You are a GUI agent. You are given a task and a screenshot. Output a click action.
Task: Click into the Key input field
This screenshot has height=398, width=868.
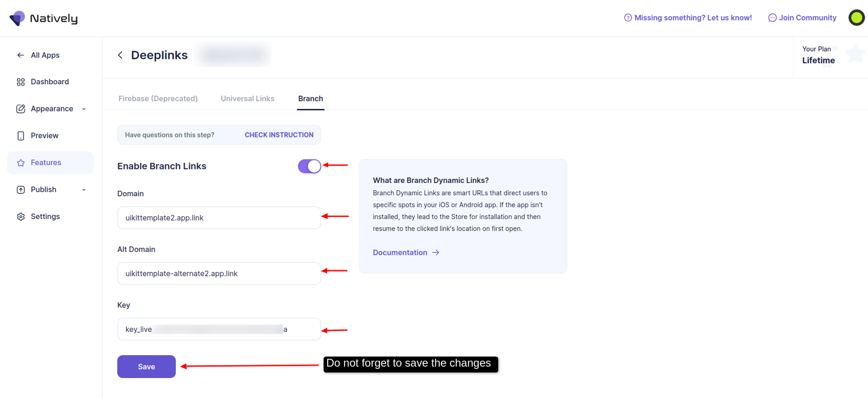[x=219, y=329]
